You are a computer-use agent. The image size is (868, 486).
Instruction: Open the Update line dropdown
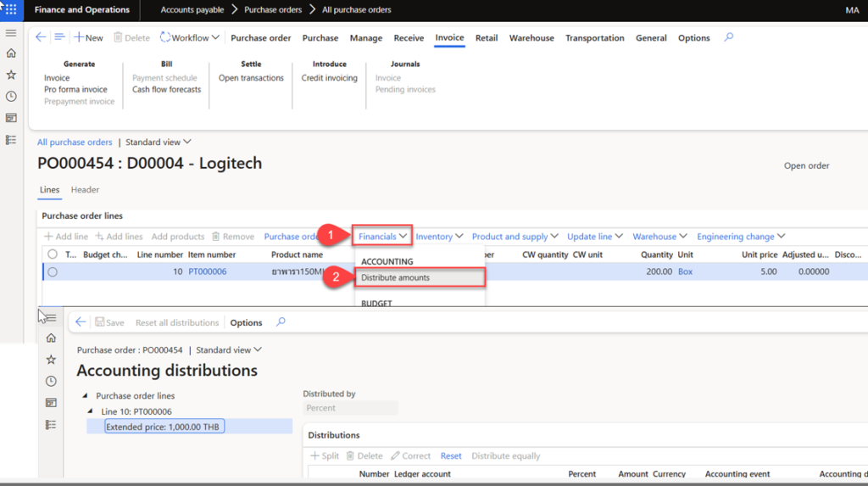tap(595, 237)
